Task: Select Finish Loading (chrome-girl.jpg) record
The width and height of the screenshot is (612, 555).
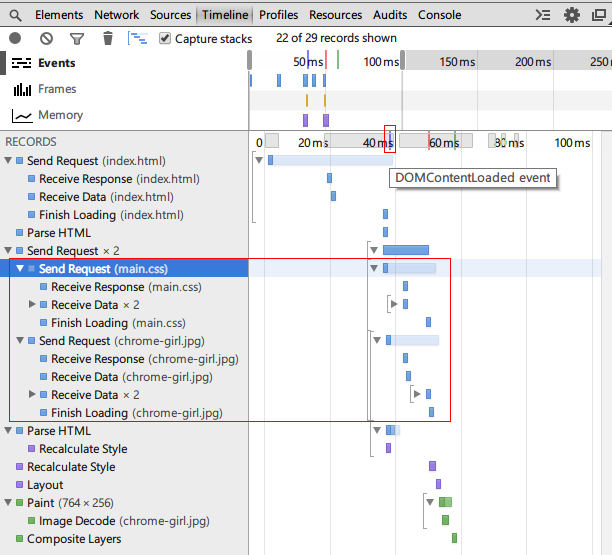Action: pos(136,412)
